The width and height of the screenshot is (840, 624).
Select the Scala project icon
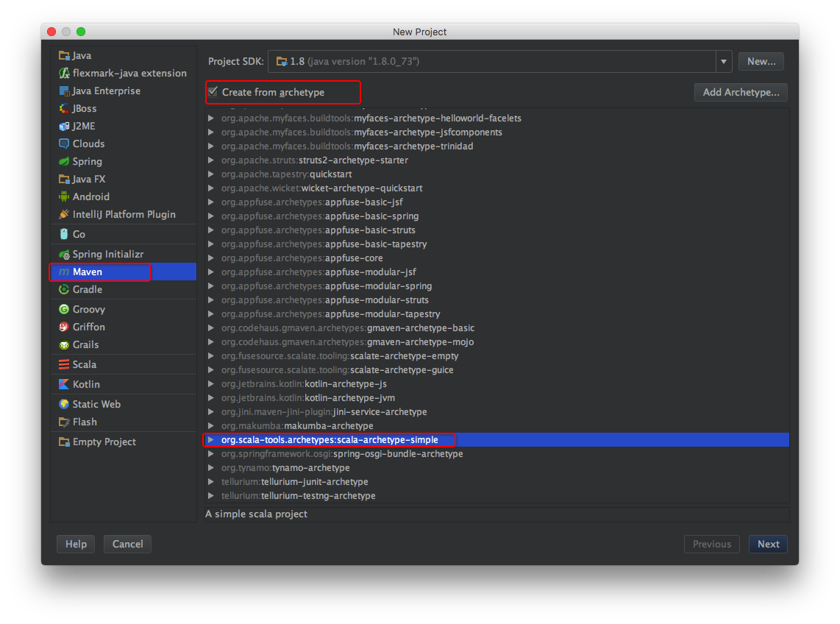click(x=64, y=365)
